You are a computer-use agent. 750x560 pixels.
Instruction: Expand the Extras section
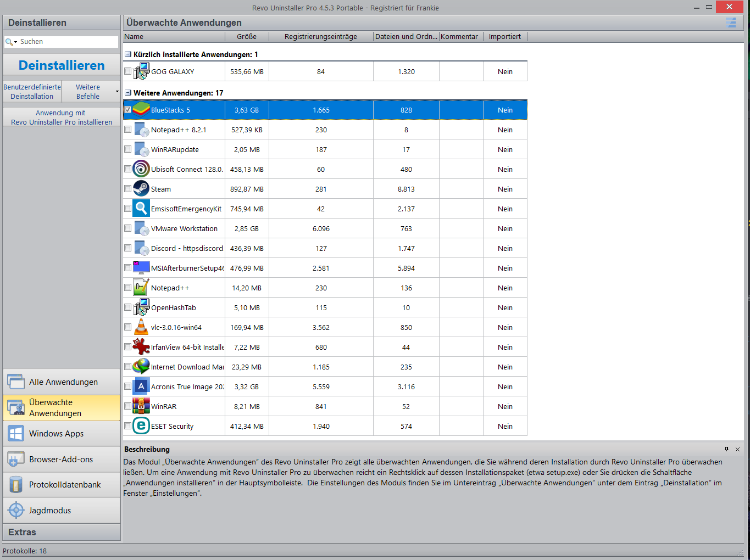tap(62, 532)
